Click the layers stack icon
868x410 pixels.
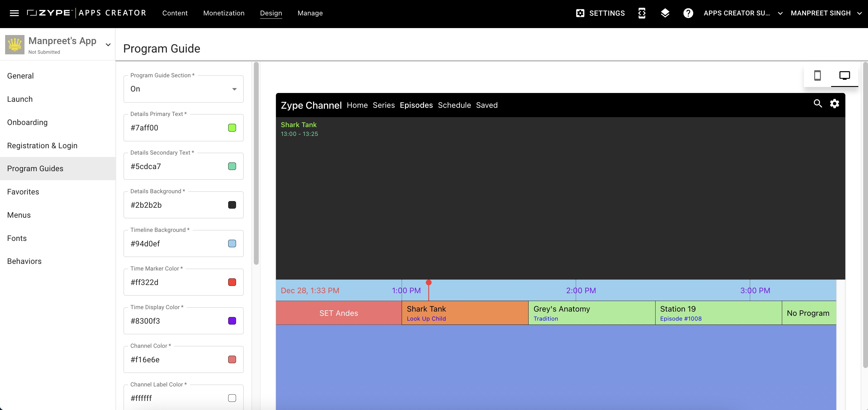665,13
